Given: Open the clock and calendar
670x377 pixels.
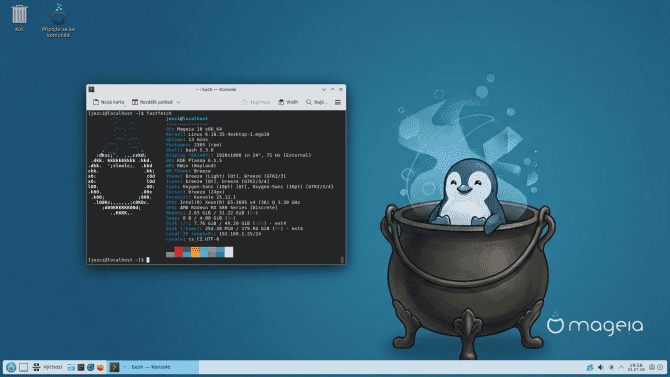Looking at the screenshot, I should tap(636, 367).
